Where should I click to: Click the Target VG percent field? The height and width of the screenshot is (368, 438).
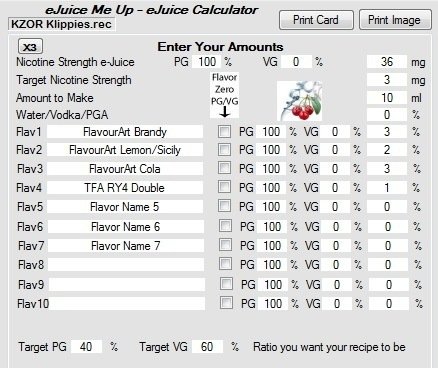pyautogui.click(x=207, y=347)
